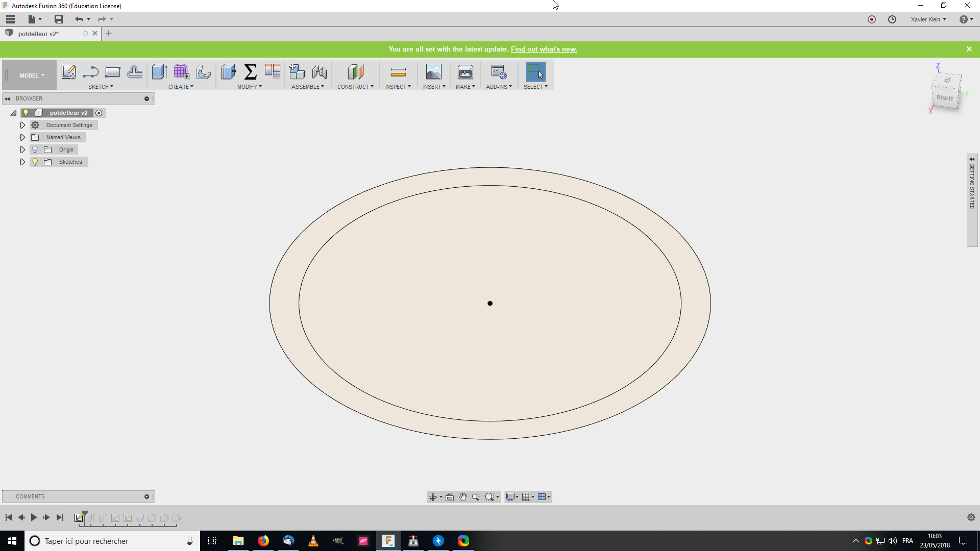Click the Look At icon
Image resolution: width=980 pixels, height=551 pixels.
pyautogui.click(x=450, y=497)
